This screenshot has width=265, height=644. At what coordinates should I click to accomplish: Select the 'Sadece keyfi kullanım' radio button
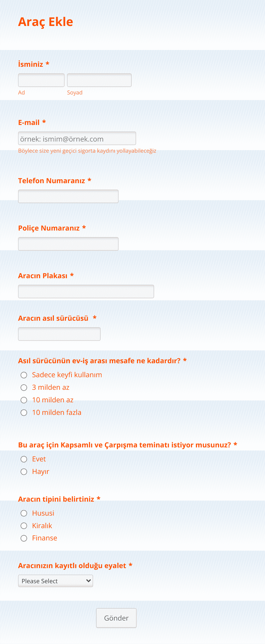[24, 375]
